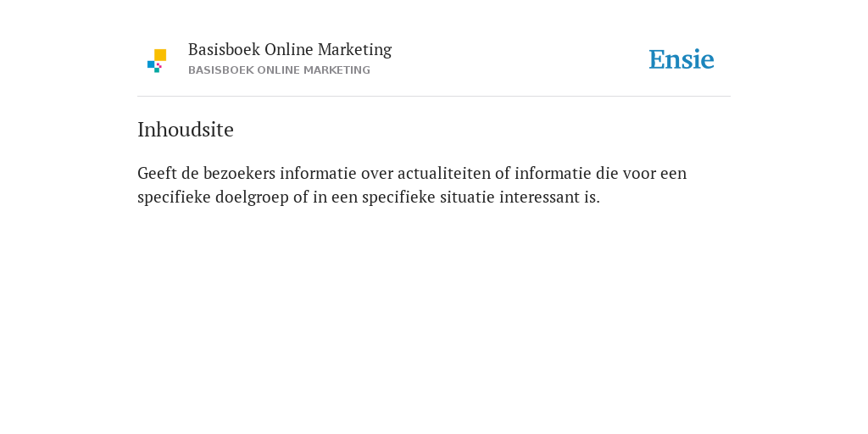Image resolution: width=868 pixels, height=434 pixels.
Task: Click the small pink square in the logo
Action: 159,65
